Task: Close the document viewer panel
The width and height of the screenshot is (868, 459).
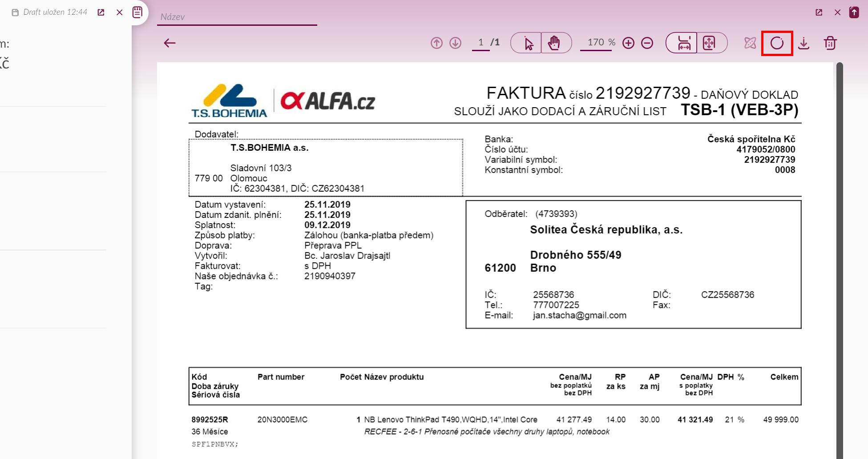Action: 838,12
